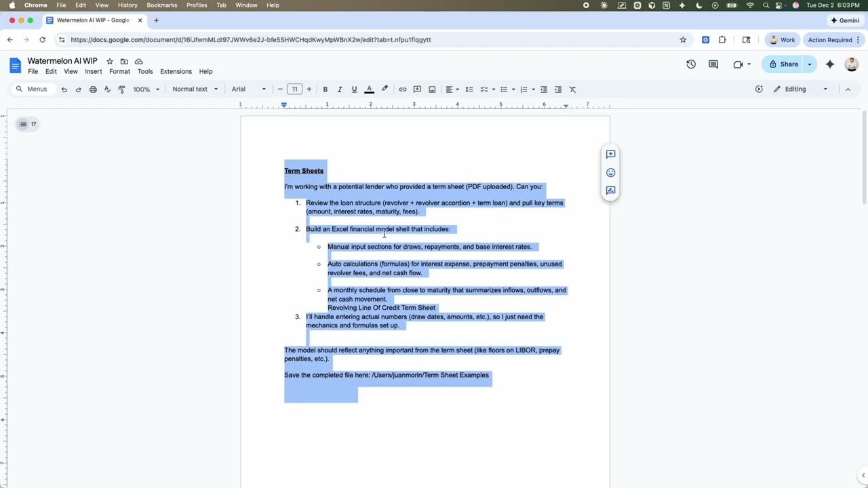
Task: Toggle bold formatting
Action: point(325,89)
